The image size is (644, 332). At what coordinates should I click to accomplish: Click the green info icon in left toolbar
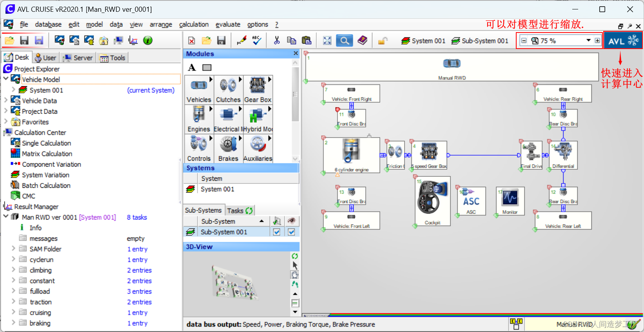(148, 40)
